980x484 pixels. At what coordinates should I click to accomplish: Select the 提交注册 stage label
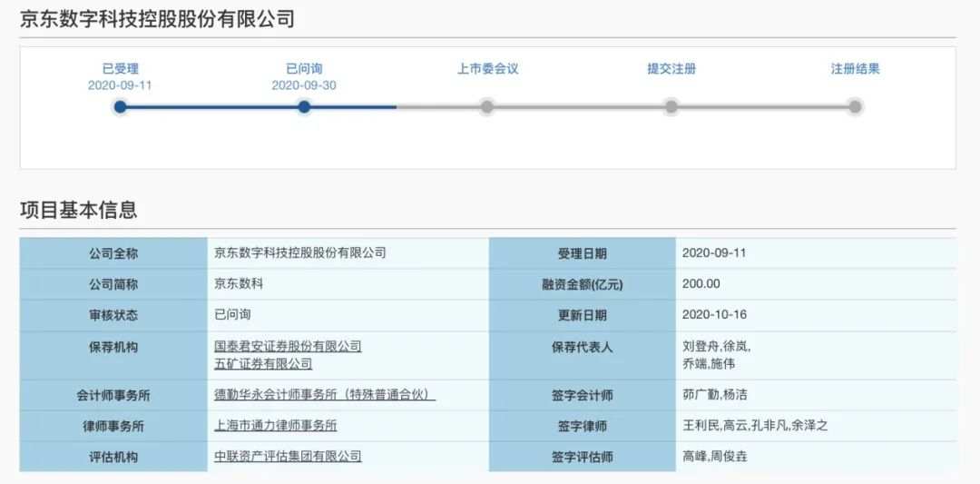671,69
